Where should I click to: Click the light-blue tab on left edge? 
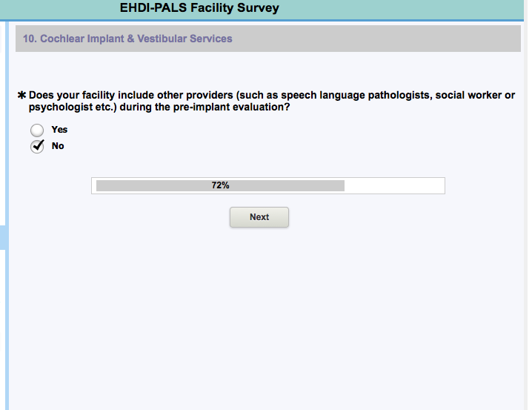[3, 238]
